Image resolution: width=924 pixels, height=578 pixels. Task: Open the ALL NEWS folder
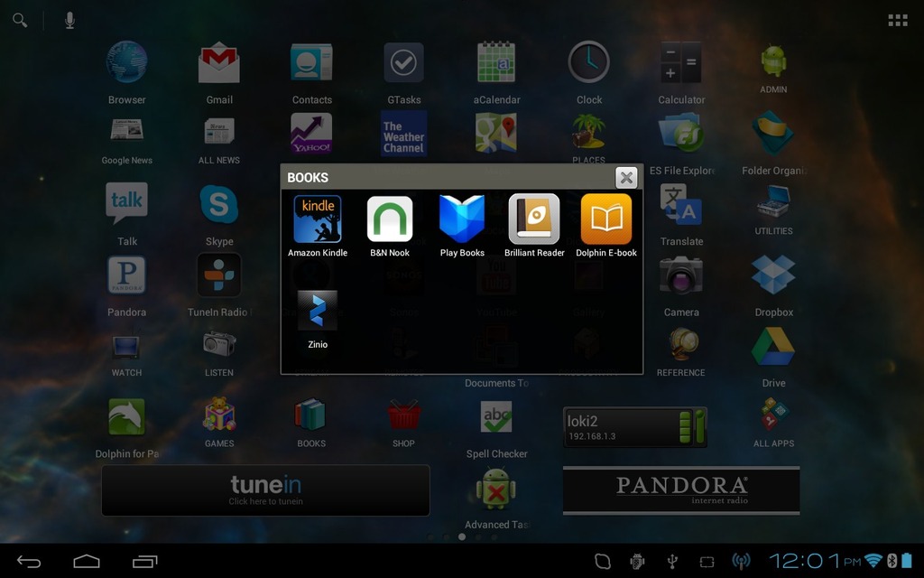[x=219, y=131]
